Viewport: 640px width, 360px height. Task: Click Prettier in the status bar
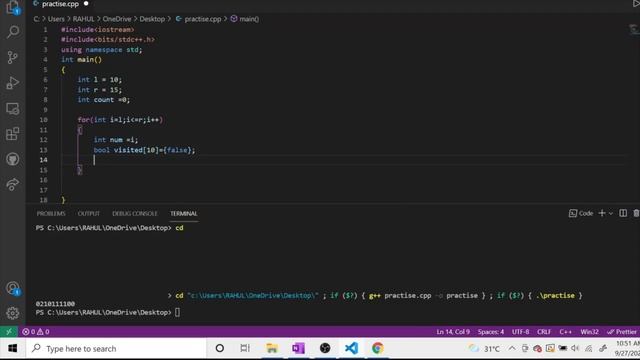(x=622, y=332)
